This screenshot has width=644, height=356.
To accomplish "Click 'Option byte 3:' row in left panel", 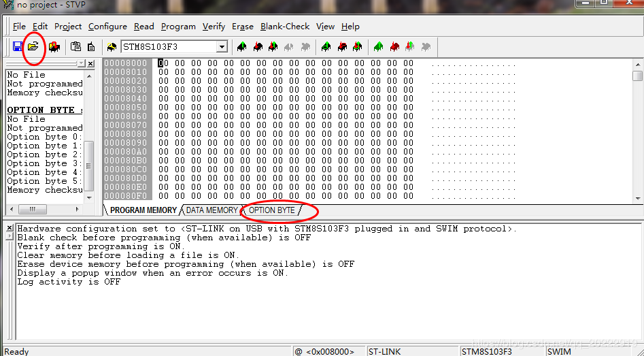I will pyautogui.click(x=45, y=163).
